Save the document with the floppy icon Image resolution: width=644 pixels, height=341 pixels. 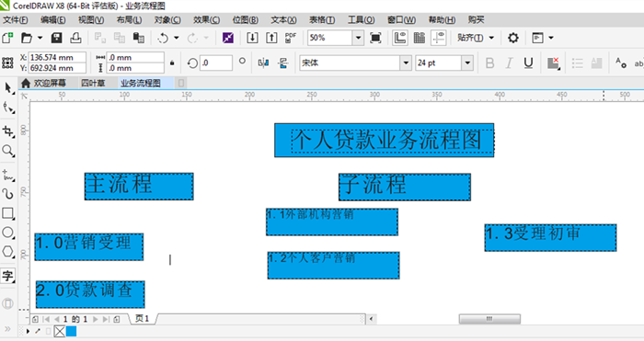(56, 39)
